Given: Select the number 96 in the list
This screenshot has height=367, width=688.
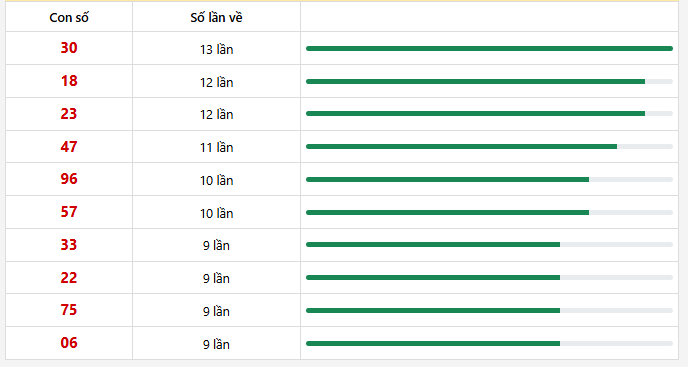Looking at the screenshot, I should point(69,179).
